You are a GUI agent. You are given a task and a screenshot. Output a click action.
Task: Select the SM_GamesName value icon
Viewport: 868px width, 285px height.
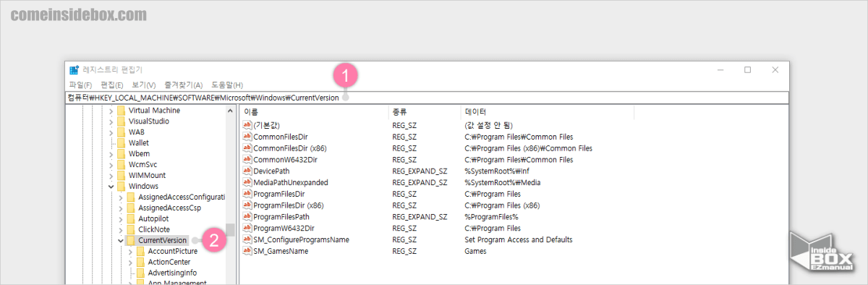[x=247, y=251]
